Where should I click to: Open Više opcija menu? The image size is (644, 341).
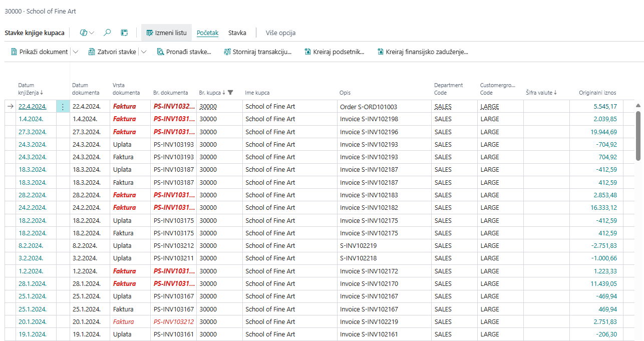280,33
